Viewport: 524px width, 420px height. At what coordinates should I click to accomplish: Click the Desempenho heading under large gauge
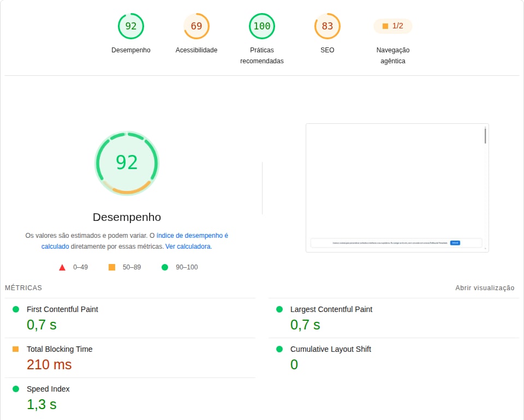coord(127,217)
